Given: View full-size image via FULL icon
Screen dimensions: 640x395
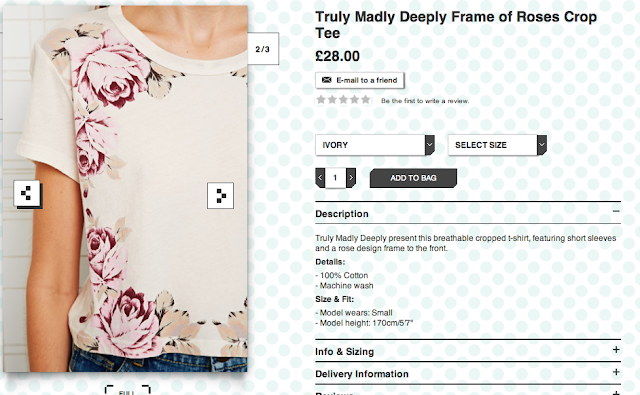Looking at the screenshot, I should pyautogui.click(x=127, y=390).
